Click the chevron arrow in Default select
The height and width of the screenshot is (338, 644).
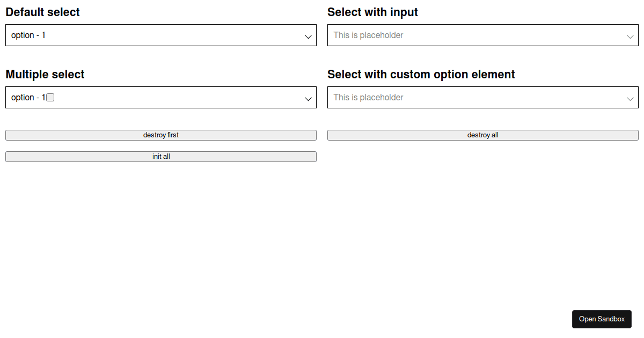click(308, 36)
